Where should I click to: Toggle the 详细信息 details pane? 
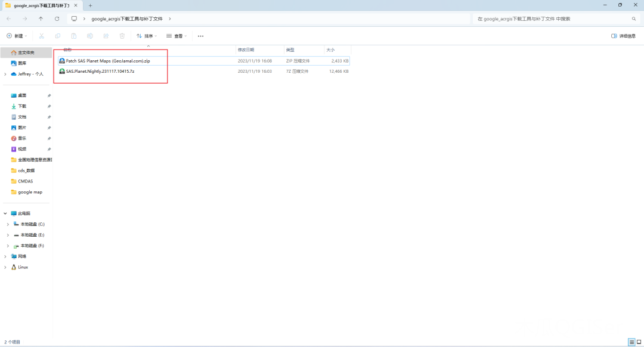click(624, 36)
